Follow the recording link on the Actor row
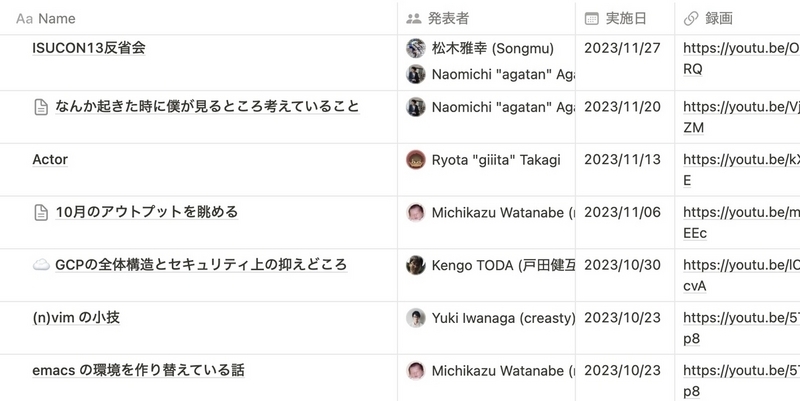800x401 pixels. [741, 170]
